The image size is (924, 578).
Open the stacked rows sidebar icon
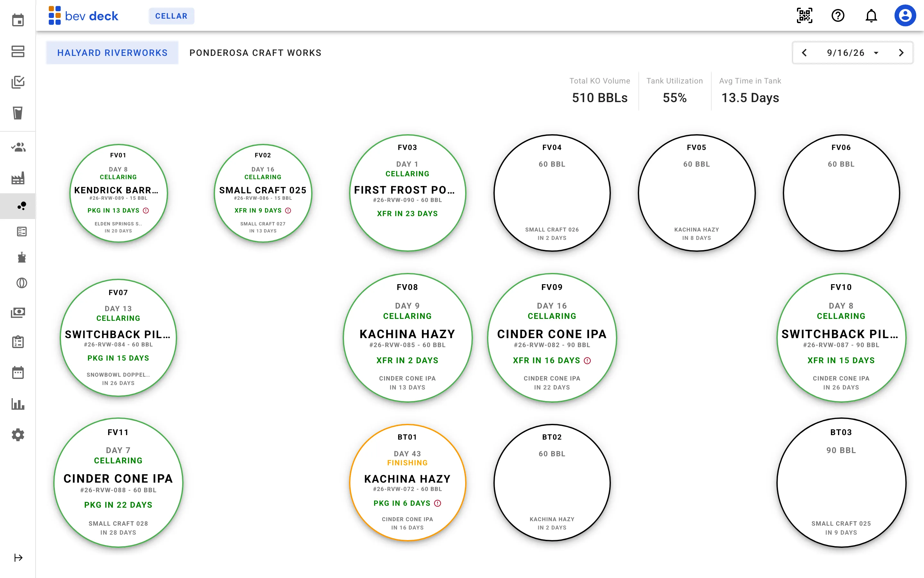18,51
